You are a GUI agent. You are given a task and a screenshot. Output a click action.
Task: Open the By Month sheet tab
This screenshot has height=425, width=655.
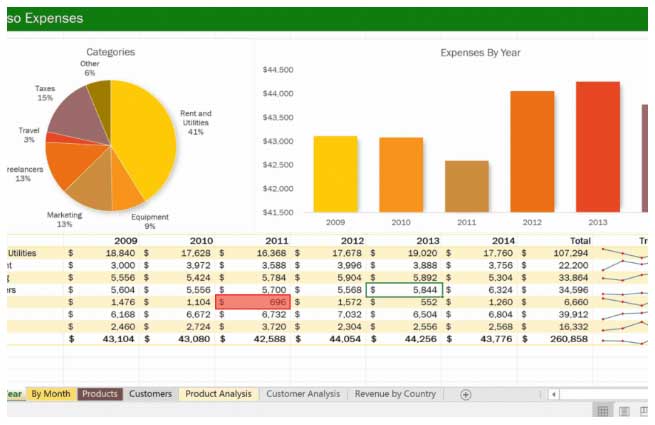tap(50, 394)
